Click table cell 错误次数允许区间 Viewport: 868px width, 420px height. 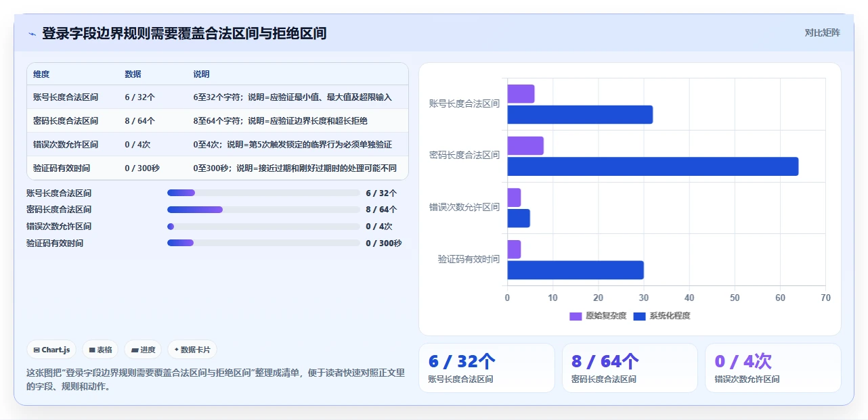pyautogui.click(x=66, y=144)
